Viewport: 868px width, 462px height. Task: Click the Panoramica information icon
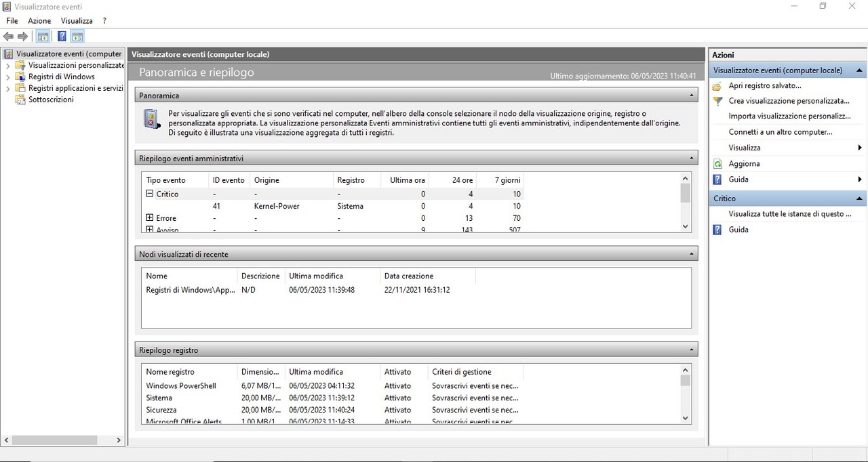[x=152, y=120]
